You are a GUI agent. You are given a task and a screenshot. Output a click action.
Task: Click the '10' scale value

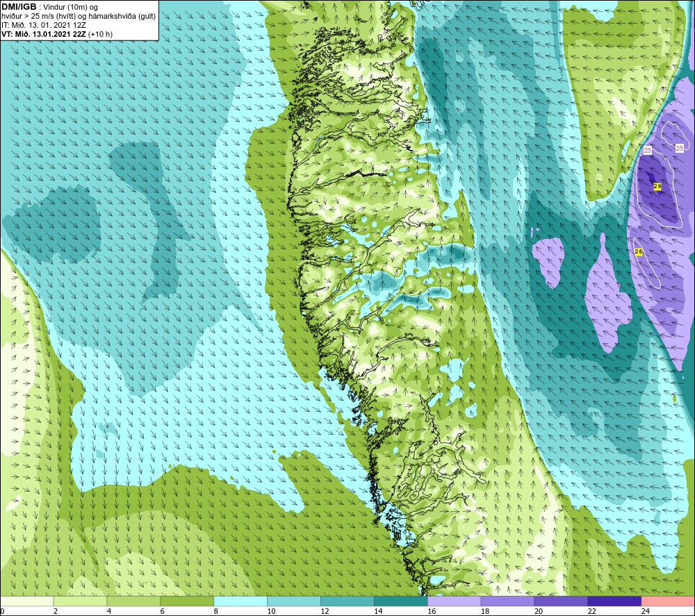[271, 611]
